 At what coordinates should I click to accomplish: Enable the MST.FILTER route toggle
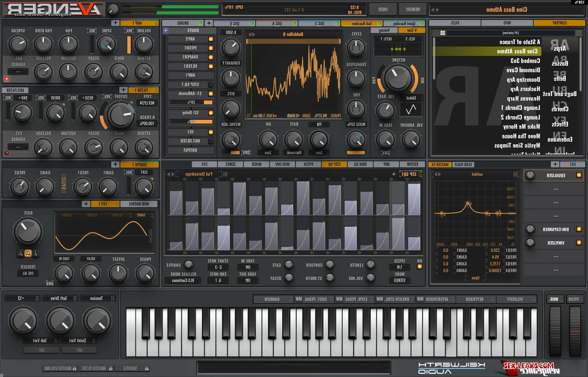[x=211, y=141]
